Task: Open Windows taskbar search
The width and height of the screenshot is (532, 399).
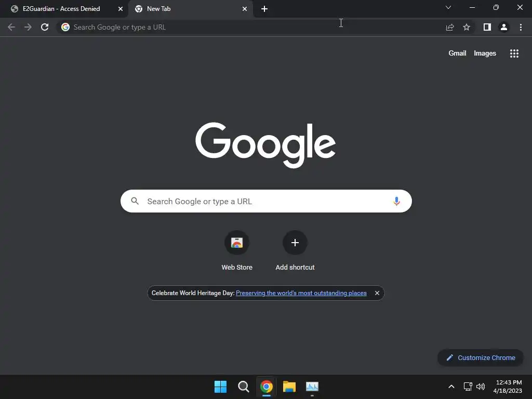Action: (243, 387)
